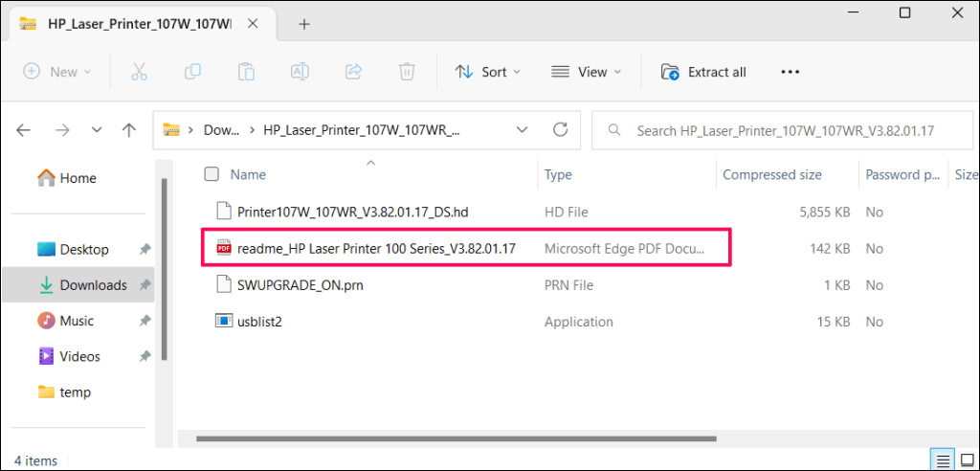Open temp folder in navigation pane
The image size is (980, 471).
click(x=64, y=392)
